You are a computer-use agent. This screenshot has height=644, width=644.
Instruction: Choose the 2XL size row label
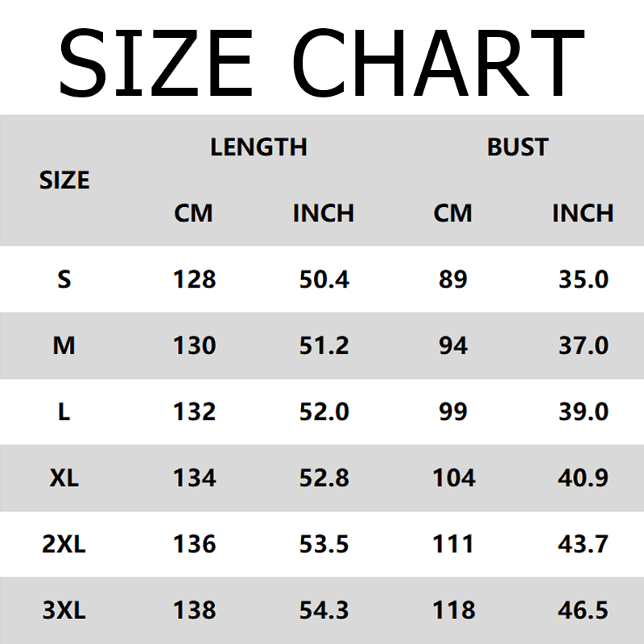64,544
